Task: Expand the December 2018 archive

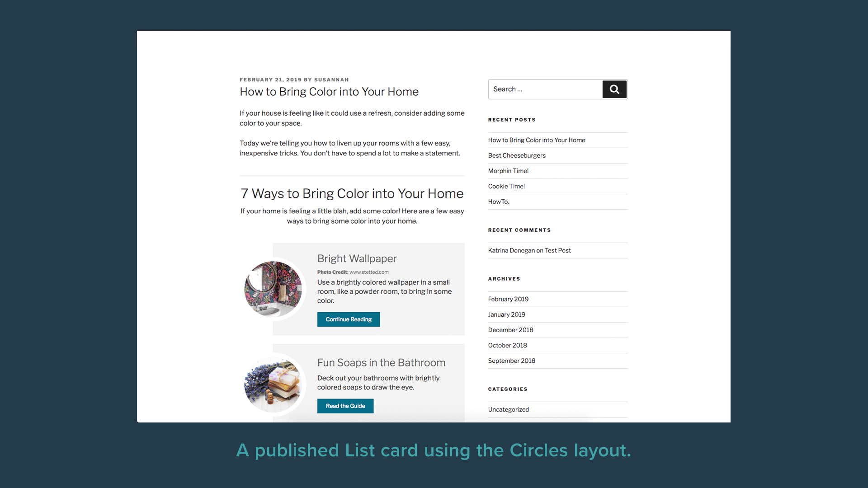Action: [x=509, y=329]
